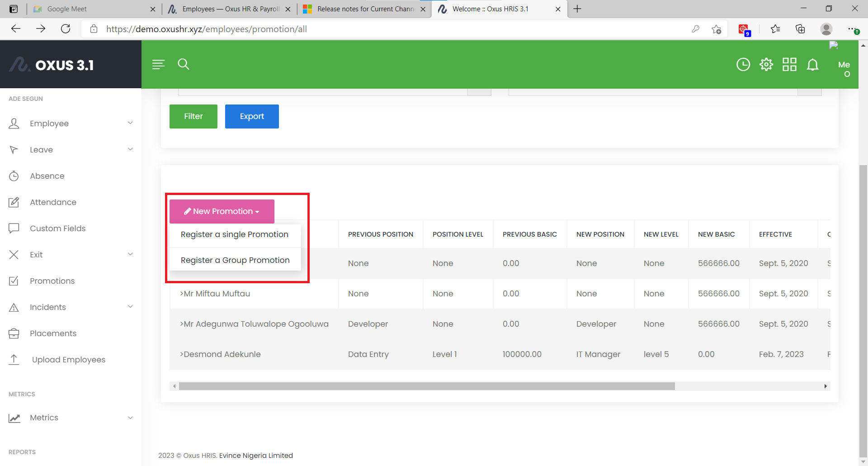Open Upload Employees in the sidebar
The width and height of the screenshot is (868, 466).
[x=69, y=360]
